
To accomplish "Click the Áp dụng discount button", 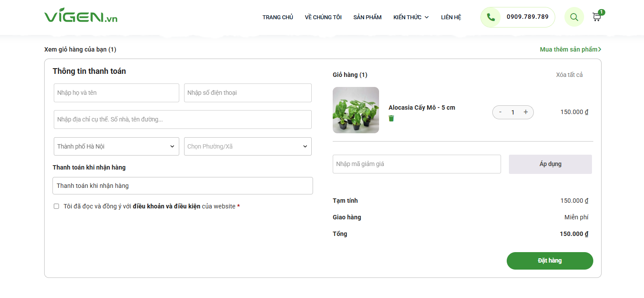I will click(x=550, y=164).
